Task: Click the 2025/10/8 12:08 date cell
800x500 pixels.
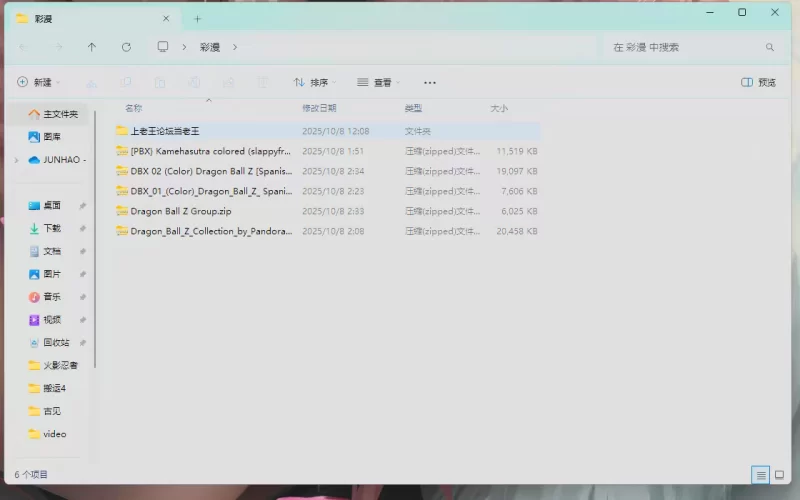Action: click(335, 131)
